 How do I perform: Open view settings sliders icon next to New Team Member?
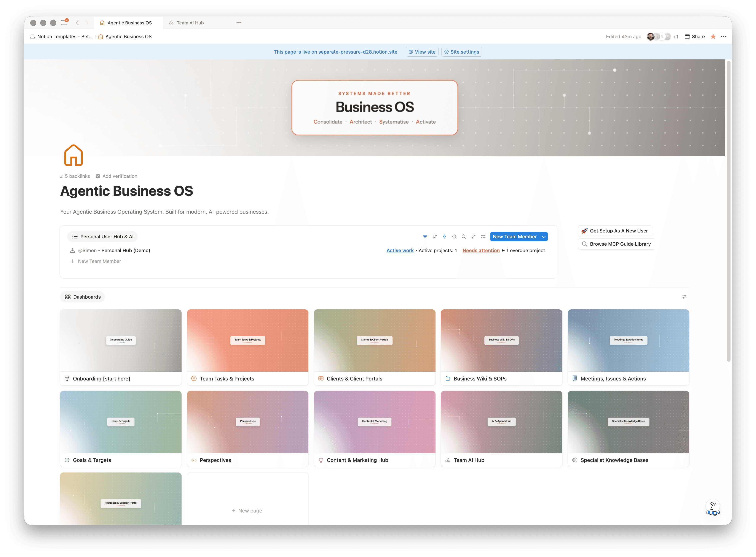click(x=483, y=237)
